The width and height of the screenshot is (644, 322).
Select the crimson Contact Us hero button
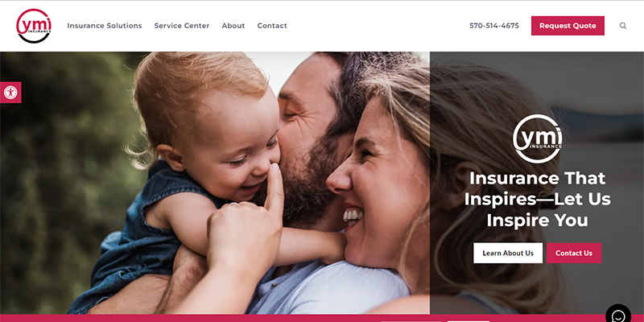pos(574,253)
